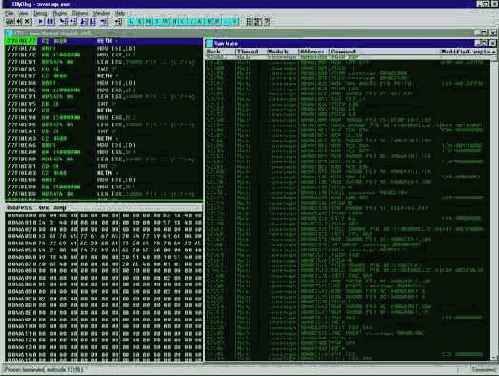Close the debugged program via X icon
The image size is (499, 376).
(x=28, y=22)
